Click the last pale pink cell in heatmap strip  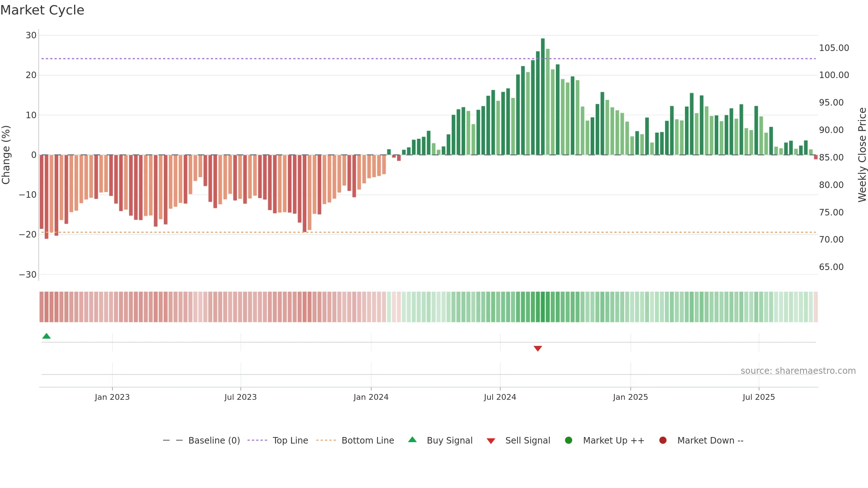[x=816, y=307]
